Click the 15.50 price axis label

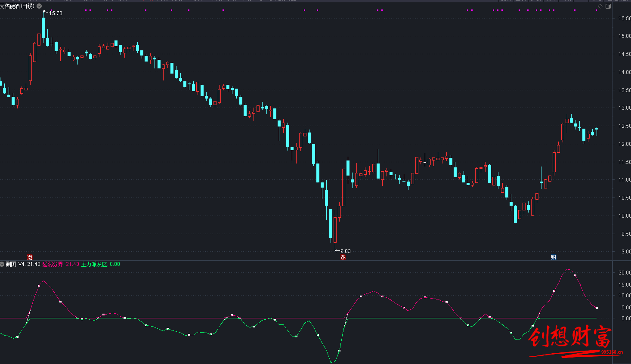625,19
